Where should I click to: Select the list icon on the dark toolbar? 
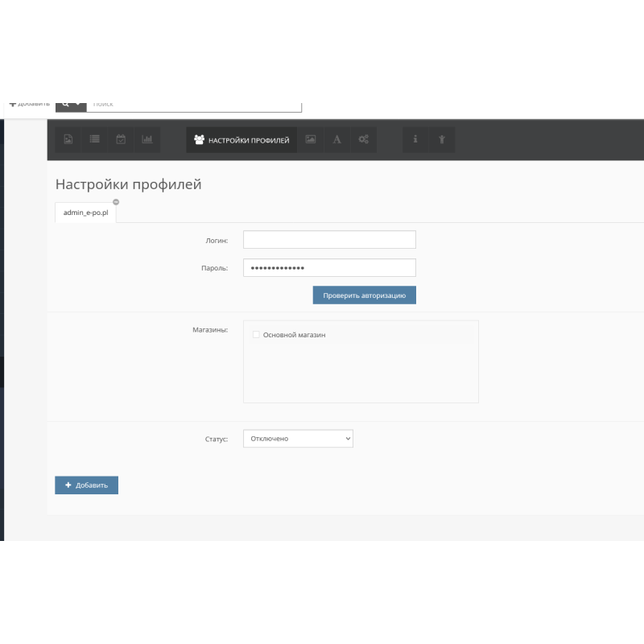[94, 139]
